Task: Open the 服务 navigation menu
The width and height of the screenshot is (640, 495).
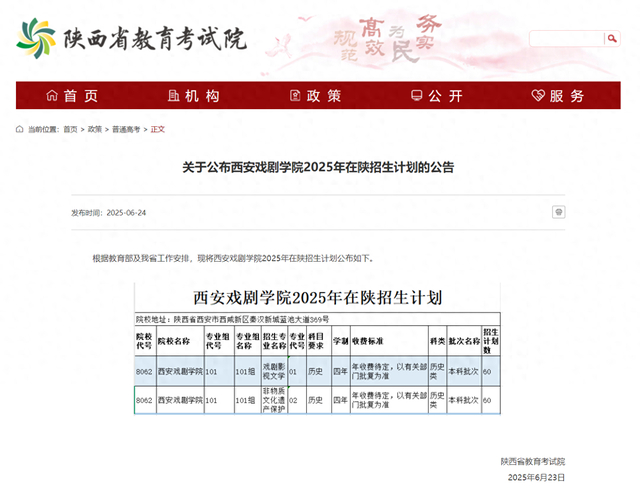Action: coord(558,95)
